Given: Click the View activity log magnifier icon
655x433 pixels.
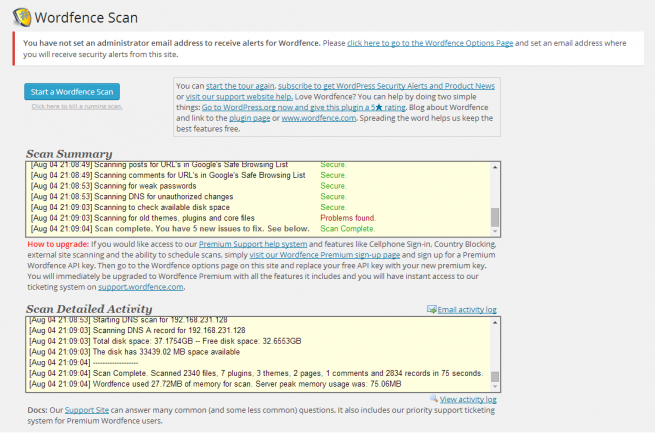Looking at the screenshot, I should (434, 399).
